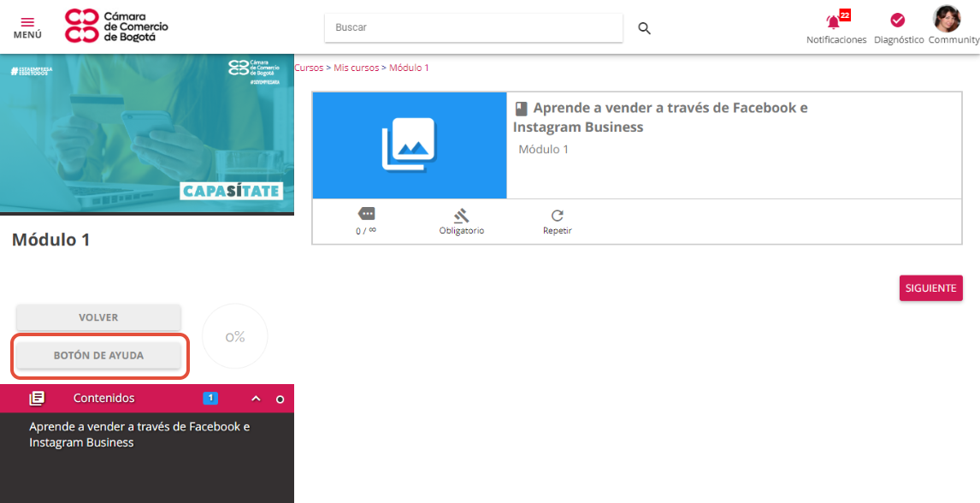Screen dimensions: 980x503
Task: Click the red 22 notification badge
Action: tap(845, 15)
